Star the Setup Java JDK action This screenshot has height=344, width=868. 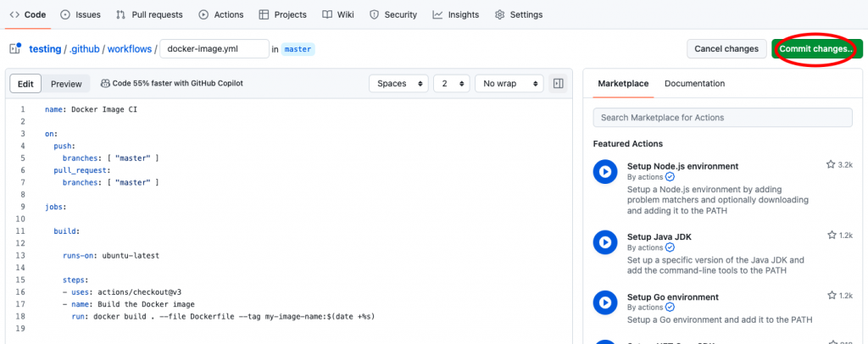click(831, 235)
